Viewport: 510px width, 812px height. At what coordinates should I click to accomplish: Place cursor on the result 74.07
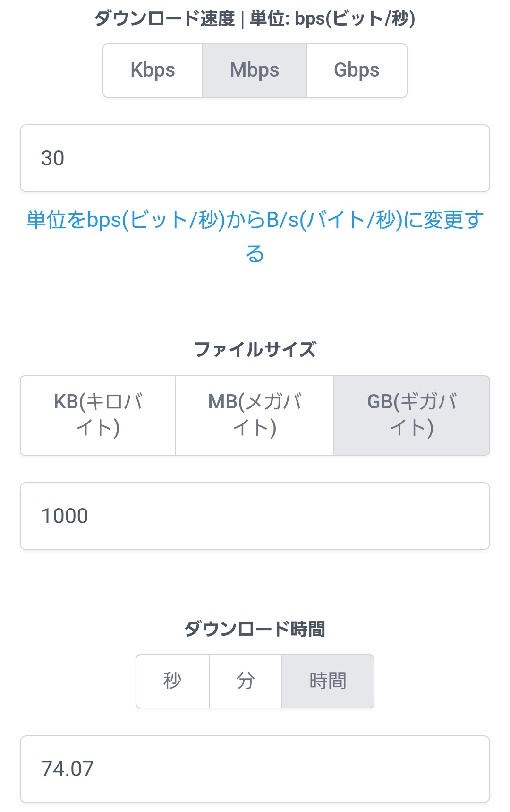tap(67, 769)
